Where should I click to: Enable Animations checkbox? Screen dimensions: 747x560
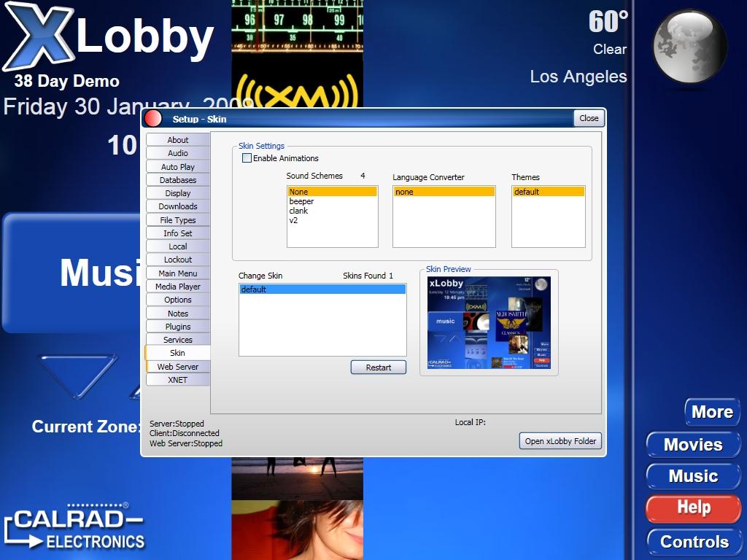tap(247, 158)
